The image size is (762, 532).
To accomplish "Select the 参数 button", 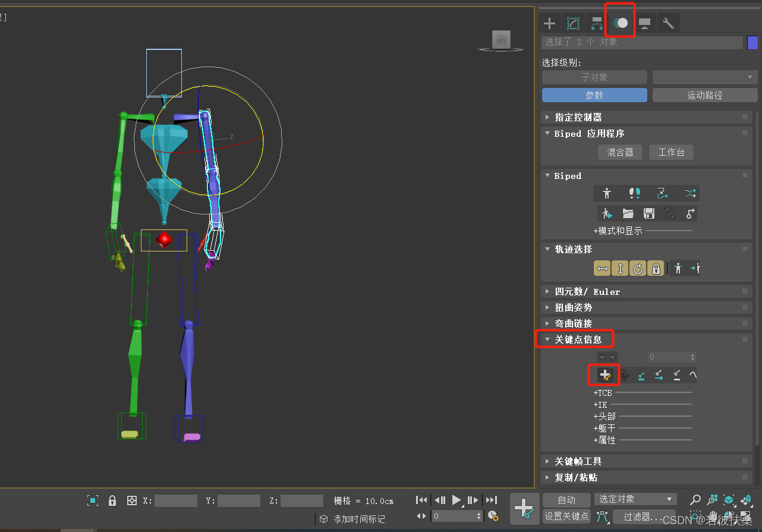I will point(594,95).
